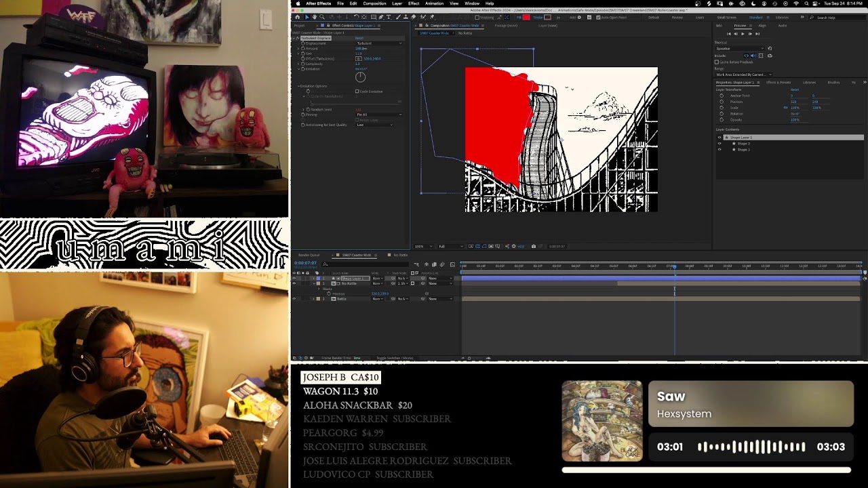Screen dimensions: 868x488
Task: Select the Home icon in After Effects toolbar
Action: pos(297,17)
